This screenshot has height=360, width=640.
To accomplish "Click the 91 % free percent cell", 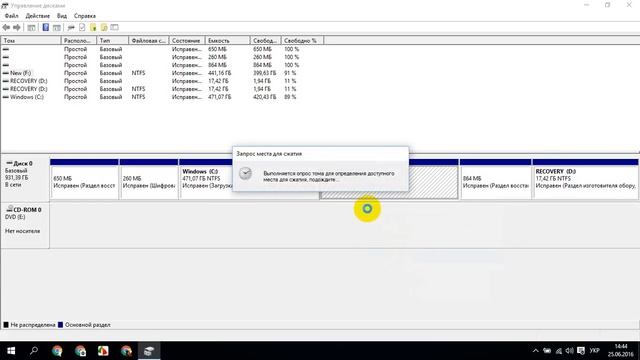I will [x=290, y=73].
